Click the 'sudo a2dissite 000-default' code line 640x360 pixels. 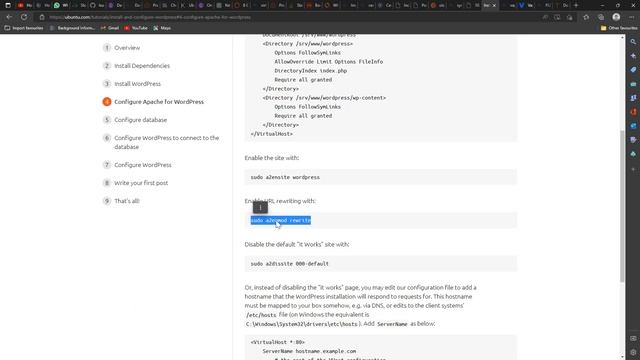[290, 264]
